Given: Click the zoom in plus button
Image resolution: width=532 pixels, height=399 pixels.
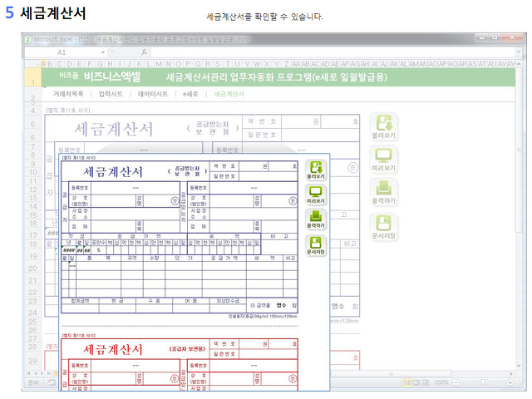Looking at the screenshot, I should pos(510,382).
